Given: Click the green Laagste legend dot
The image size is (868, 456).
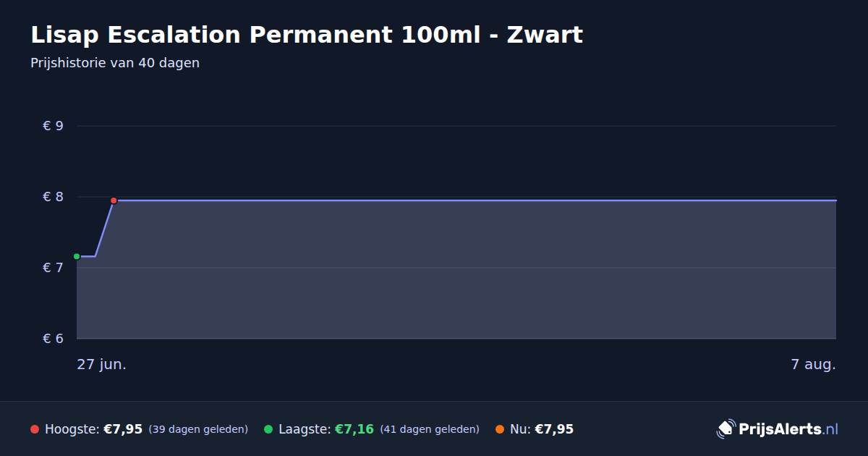Looking at the screenshot, I should (268, 429).
